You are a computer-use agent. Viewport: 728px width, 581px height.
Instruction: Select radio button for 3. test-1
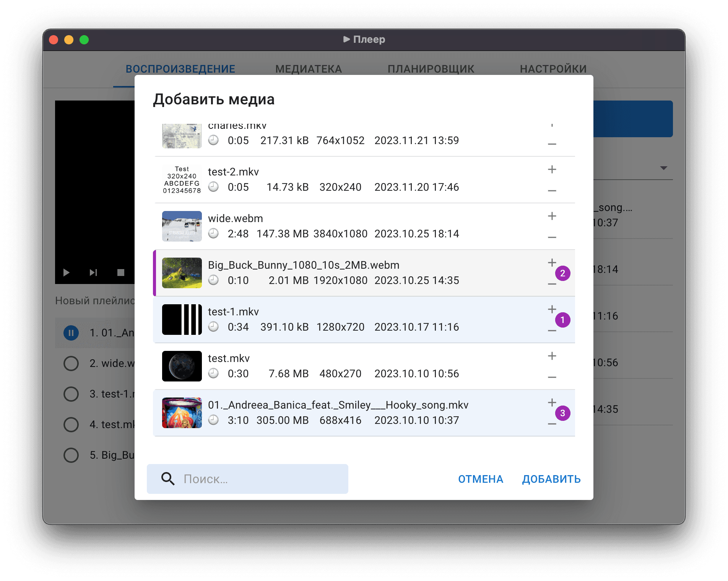click(x=71, y=394)
